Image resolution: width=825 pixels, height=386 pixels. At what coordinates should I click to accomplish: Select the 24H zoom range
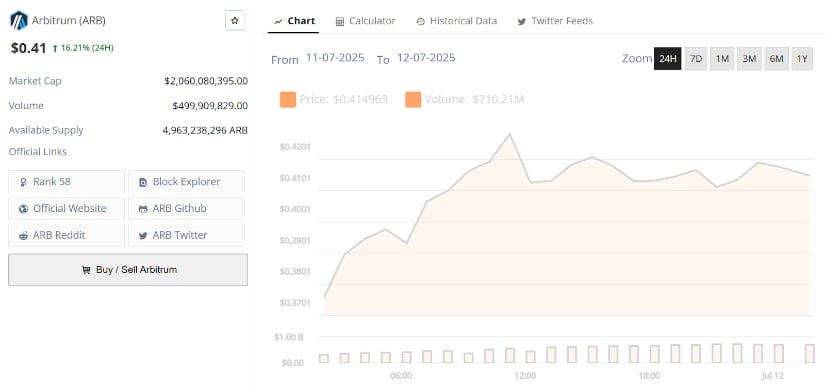coord(667,59)
